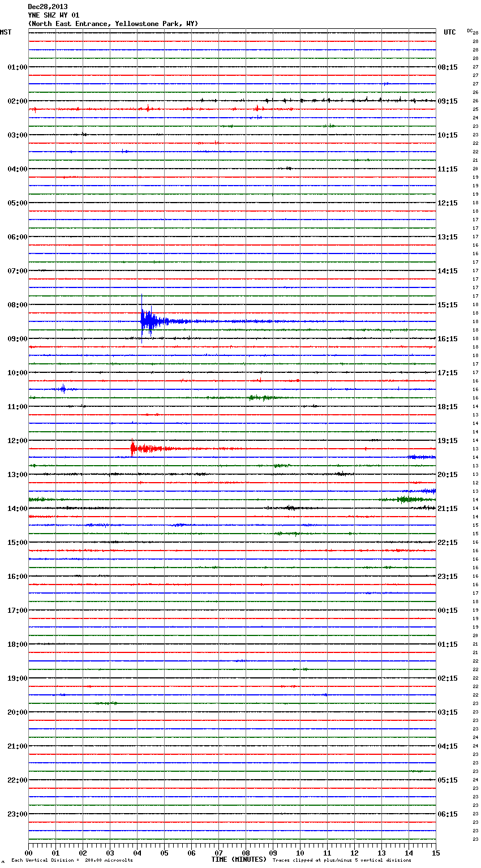Select the 01:00 MST hour label
This screenshot has height=868, width=481.
(18, 67)
